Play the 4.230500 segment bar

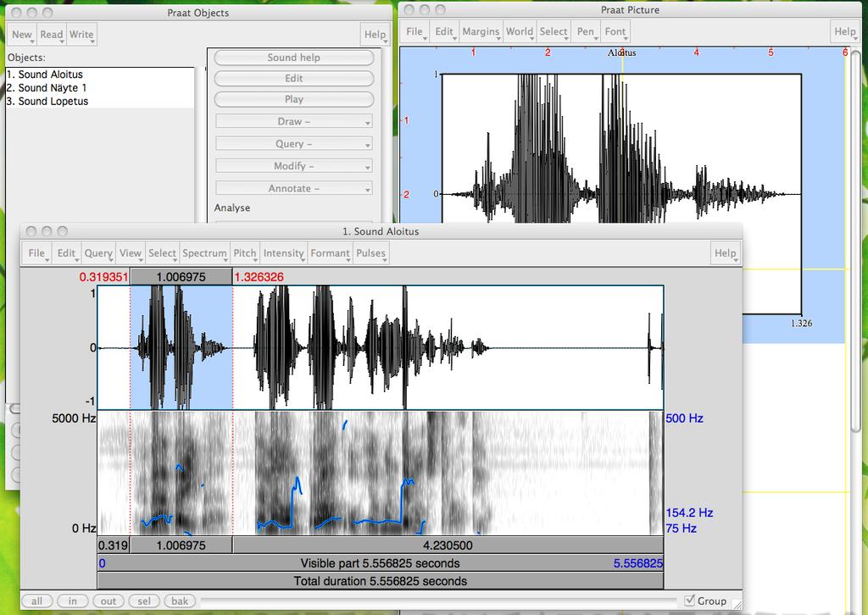[x=448, y=546]
